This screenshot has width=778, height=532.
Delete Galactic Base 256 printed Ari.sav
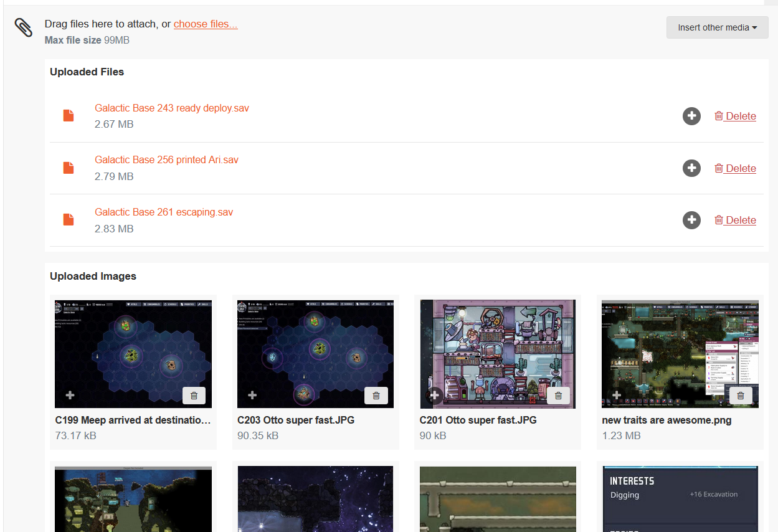tap(735, 168)
